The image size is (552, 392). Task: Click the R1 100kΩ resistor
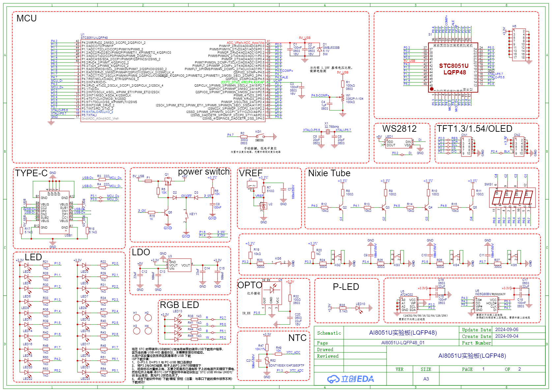coord(343,84)
